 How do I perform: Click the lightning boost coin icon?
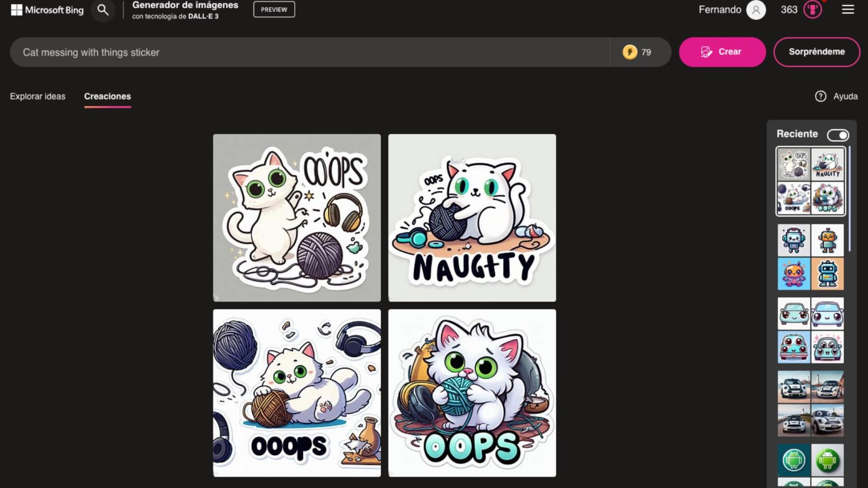[630, 52]
